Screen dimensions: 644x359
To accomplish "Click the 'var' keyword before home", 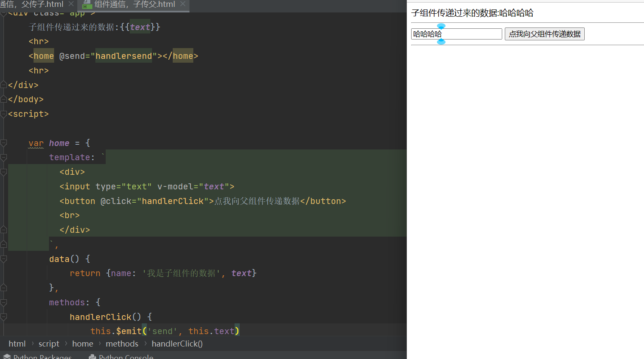I will [36, 143].
